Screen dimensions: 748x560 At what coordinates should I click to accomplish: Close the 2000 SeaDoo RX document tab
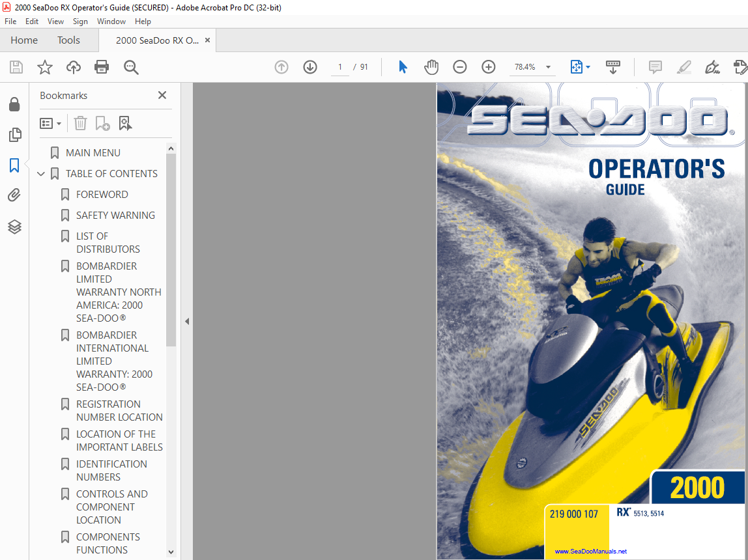tap(207, 40)
